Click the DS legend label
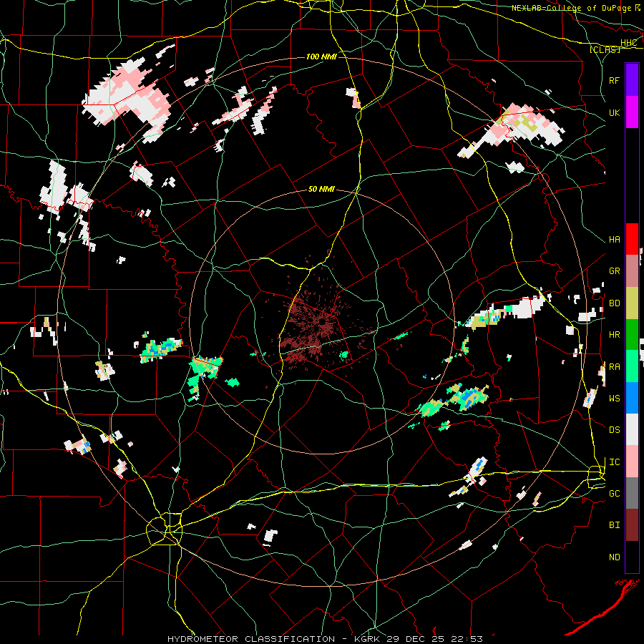Viewport: 644px width, 644px height. click(615, 430)
